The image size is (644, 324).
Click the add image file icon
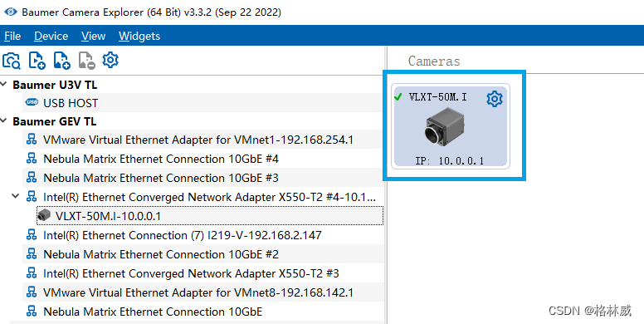61,61
